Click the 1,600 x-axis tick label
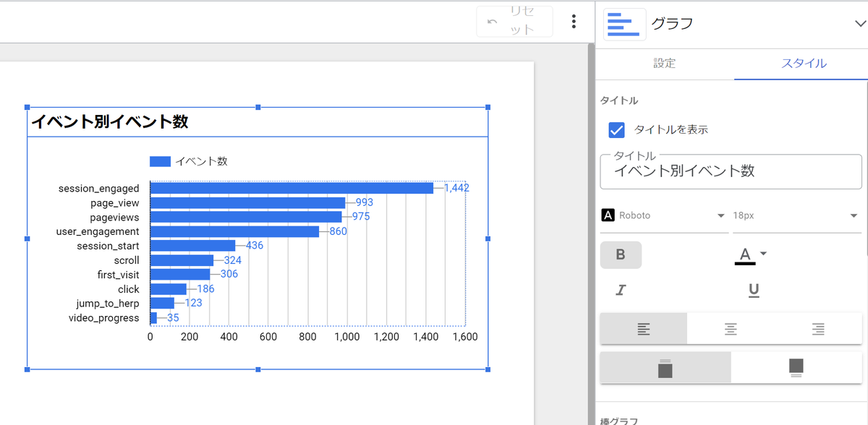 point(464,337)
